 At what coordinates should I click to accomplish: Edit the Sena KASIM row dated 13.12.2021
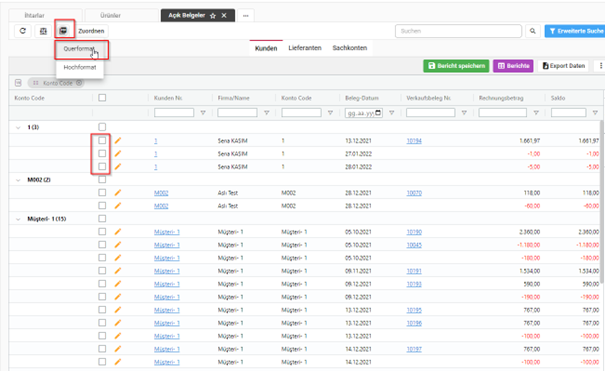tap(118, 140)
